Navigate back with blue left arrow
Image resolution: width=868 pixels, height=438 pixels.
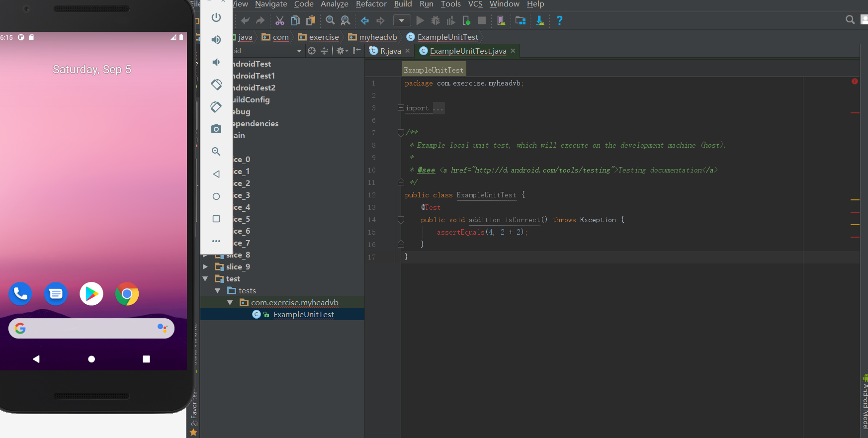tap(365, 20)
